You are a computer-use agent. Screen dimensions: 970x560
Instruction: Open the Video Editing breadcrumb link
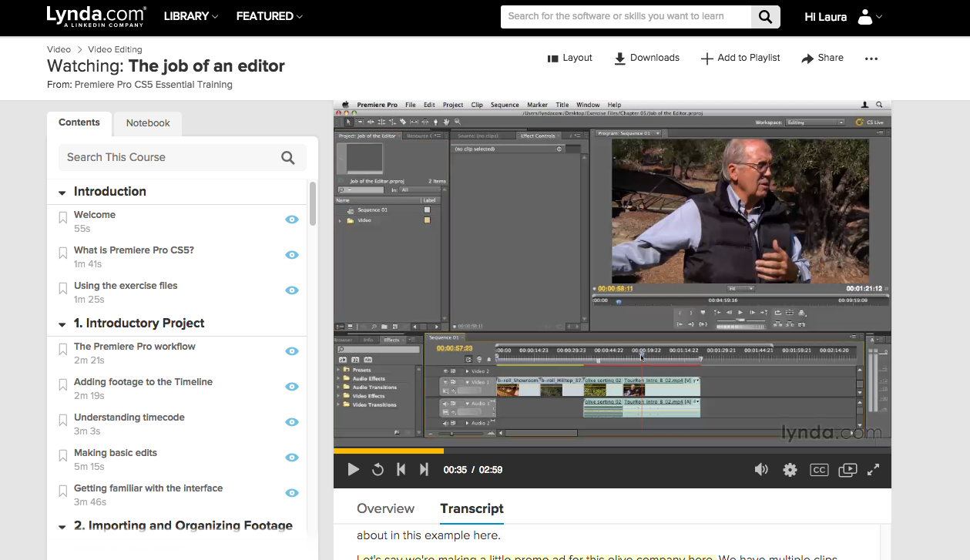(x=115, y=49)
